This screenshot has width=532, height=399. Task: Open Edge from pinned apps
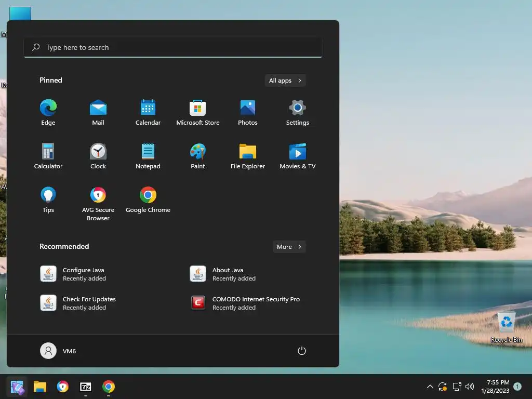(x=48, y=113)
